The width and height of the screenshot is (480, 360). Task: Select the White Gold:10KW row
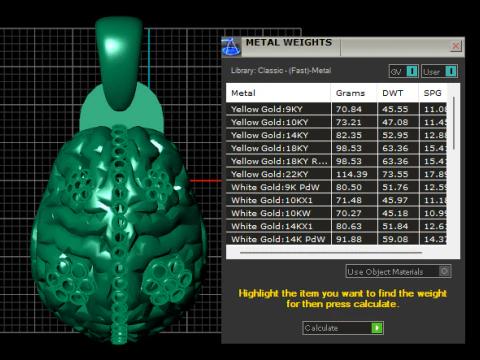click(x=336, y=213)
